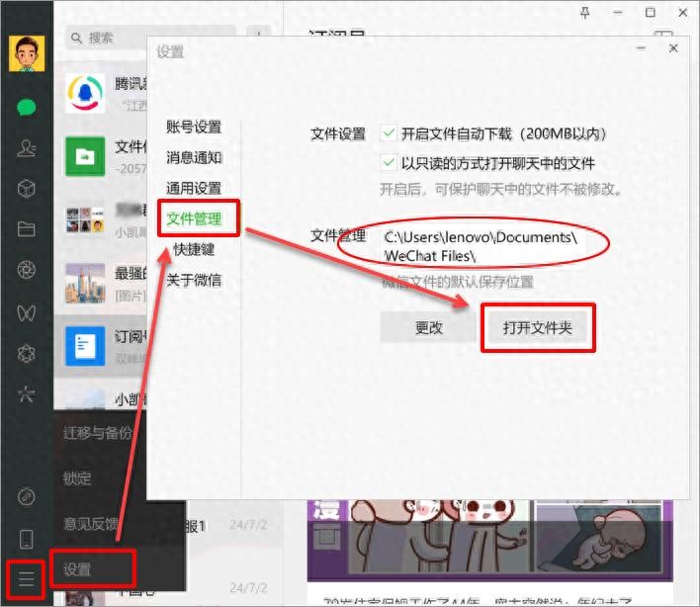Open the Contacts icon in sidebar

click(27, 148)
